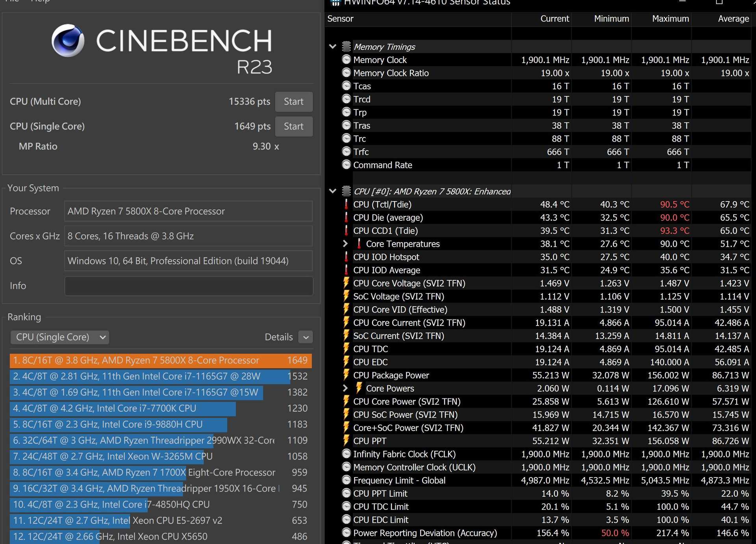The width and height of the screenshot is (756, 544).
Task: Click the CPU EDC Limit sensor icon
Action: click(x=346, y=520)
